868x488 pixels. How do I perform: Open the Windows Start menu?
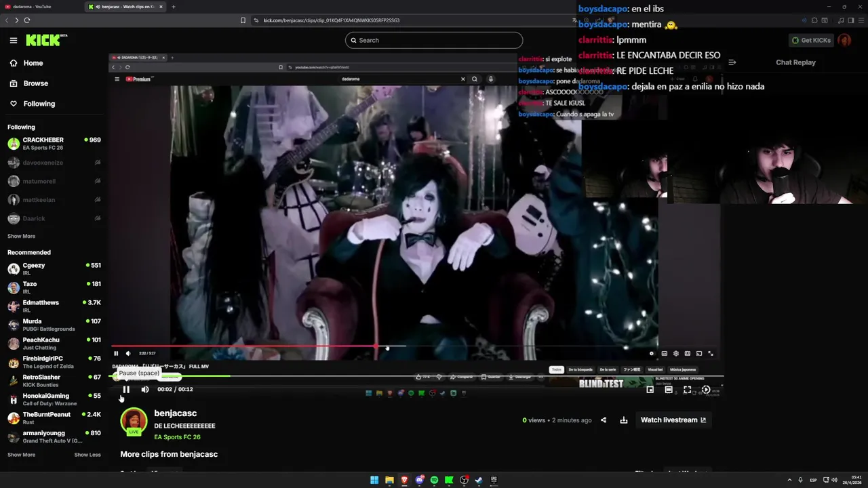(x=374, y=480)
